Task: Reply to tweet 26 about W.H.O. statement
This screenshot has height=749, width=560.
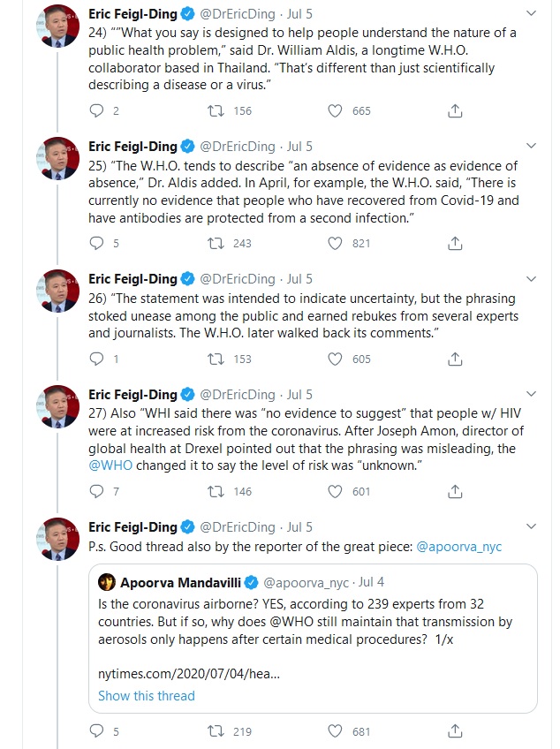Action: [96, 359]
